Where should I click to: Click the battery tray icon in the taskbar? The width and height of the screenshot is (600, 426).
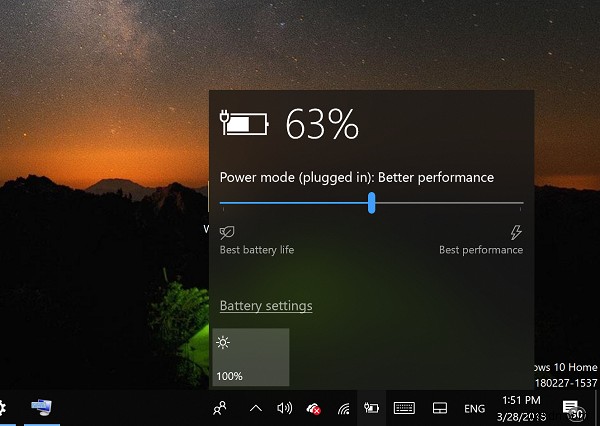coord(371,408)
